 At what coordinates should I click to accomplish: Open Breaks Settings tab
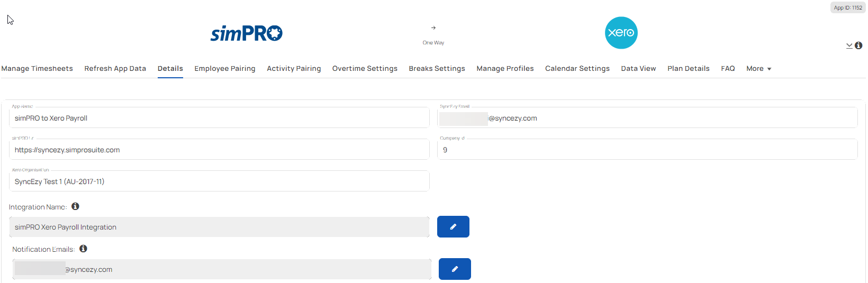437,68
